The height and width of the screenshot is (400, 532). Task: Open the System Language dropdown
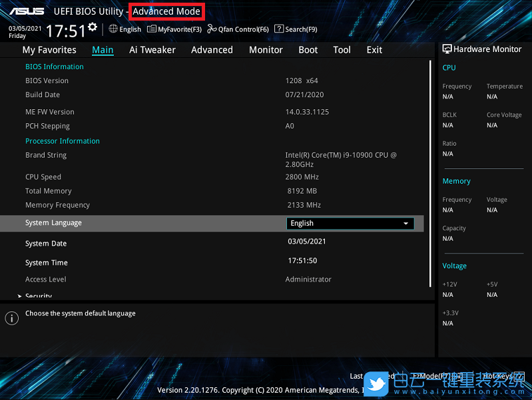coord(350,224)
